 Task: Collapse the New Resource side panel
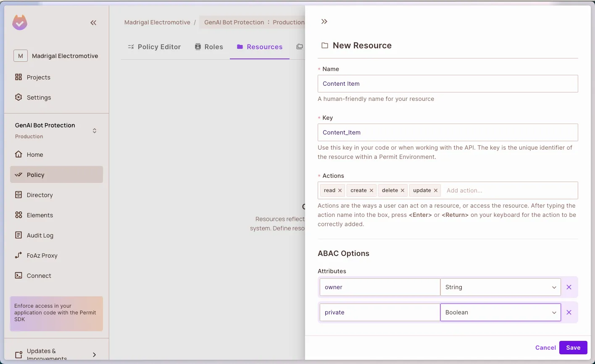(324, 21)
